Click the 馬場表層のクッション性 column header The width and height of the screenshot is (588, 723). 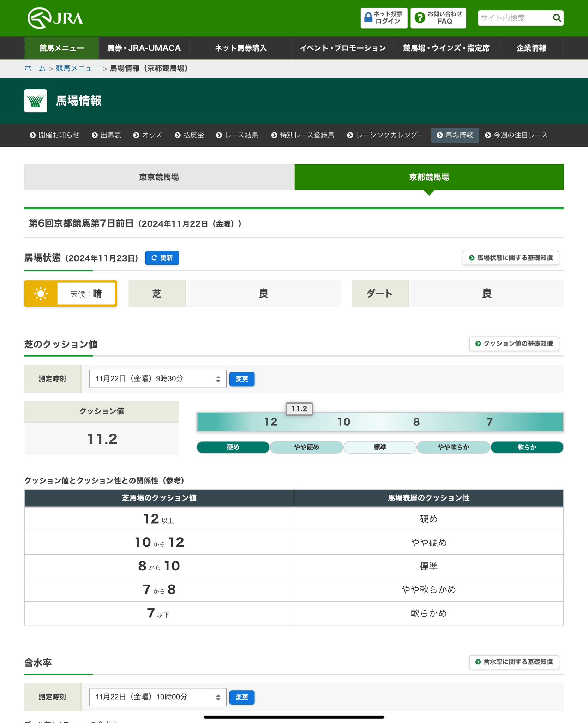pos(429,498)
